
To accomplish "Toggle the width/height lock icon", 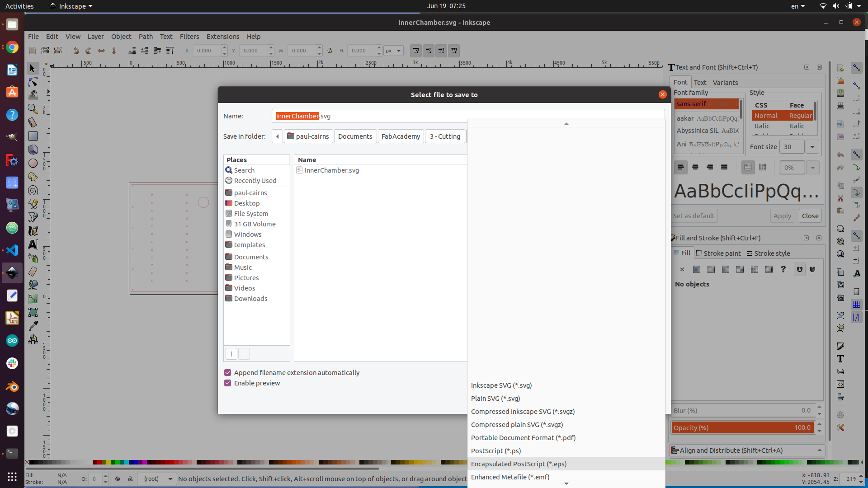I will pos(330,51).
